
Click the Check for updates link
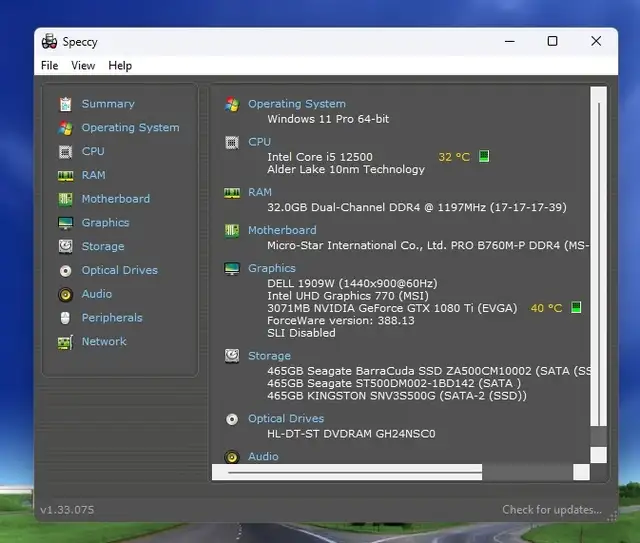(x=552, y=510)
